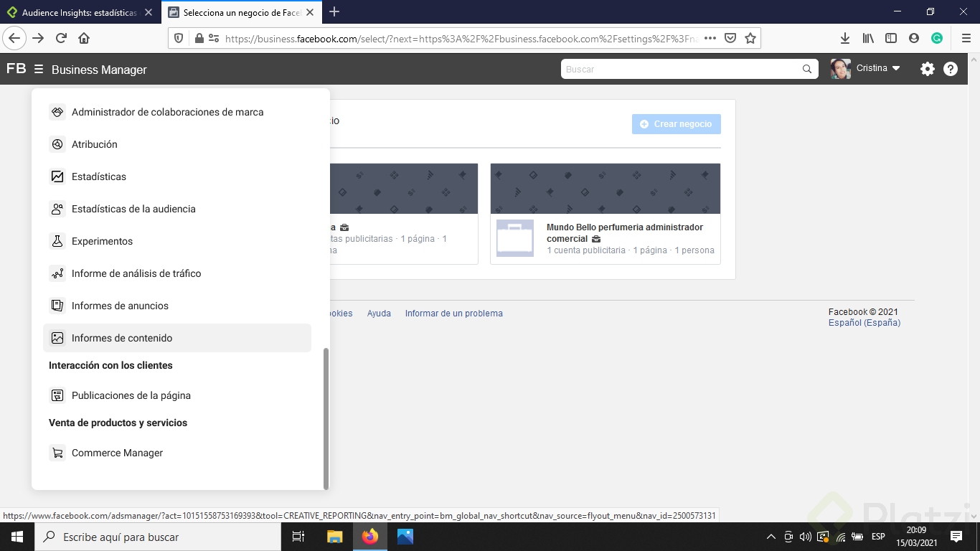Open Firefox from the taskbar
The width and height of the screenshot is (980, 551).
[x=370, y=536]
